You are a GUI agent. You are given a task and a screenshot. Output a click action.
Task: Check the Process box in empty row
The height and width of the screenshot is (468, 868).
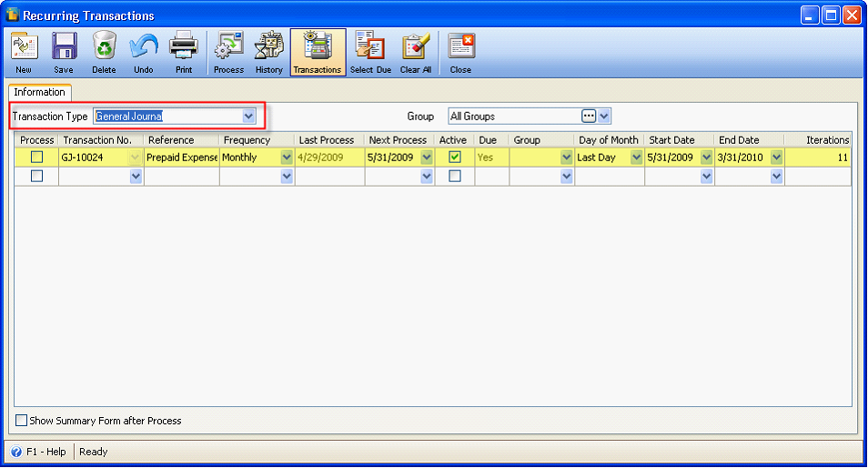tap(36, 176)
